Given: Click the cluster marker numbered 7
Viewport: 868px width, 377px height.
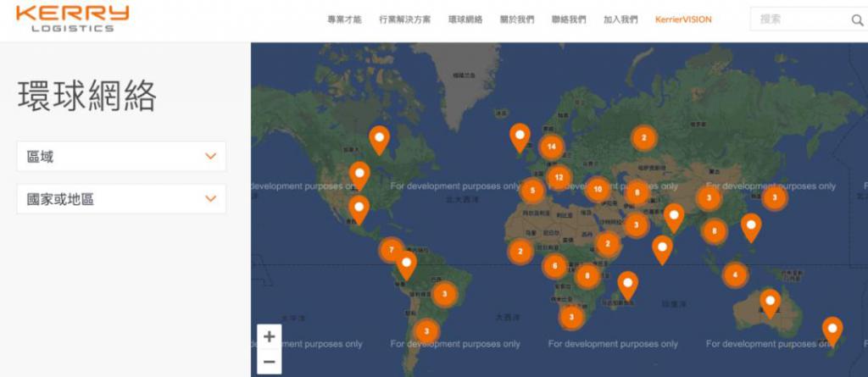Looking at the screenshot, I should click(x=391, y=250).
